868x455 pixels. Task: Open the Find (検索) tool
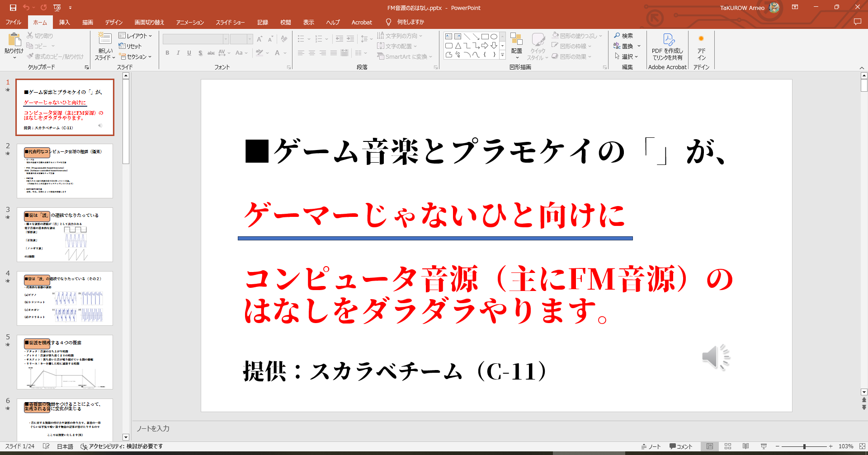623,36
